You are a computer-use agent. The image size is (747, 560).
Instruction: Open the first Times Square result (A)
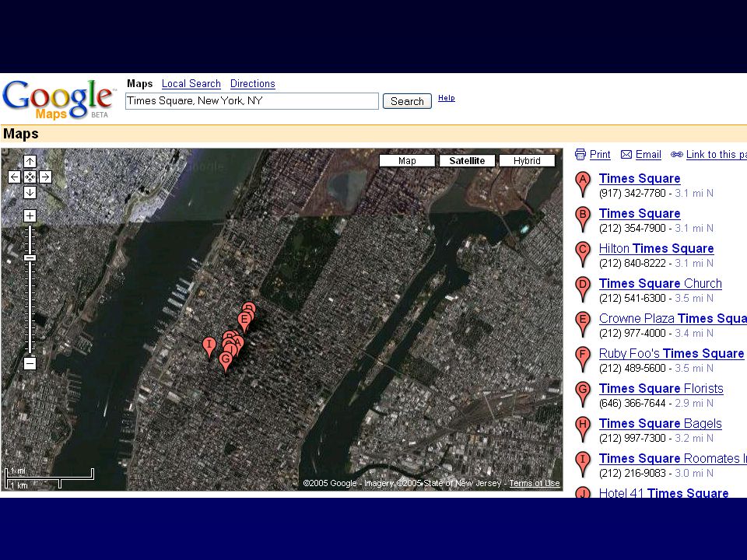click(x=640, y=179)
